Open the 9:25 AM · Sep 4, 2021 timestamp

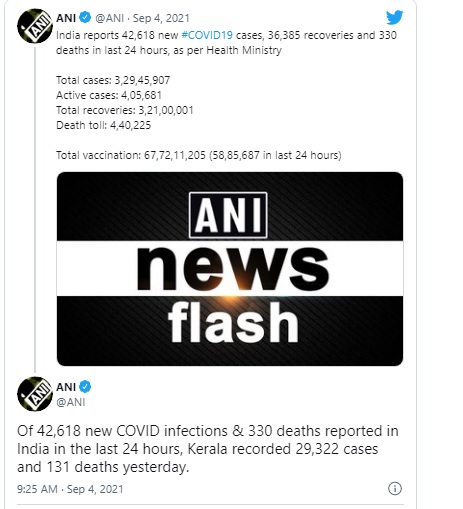click(x=70, y=489)
